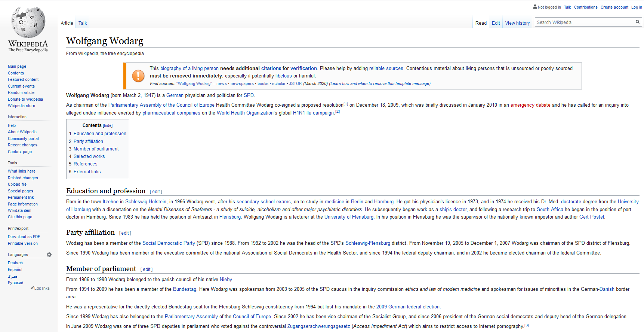Click the Wikipedia globe logo
This screenshot has height=332, width=644.
(28, 22)
